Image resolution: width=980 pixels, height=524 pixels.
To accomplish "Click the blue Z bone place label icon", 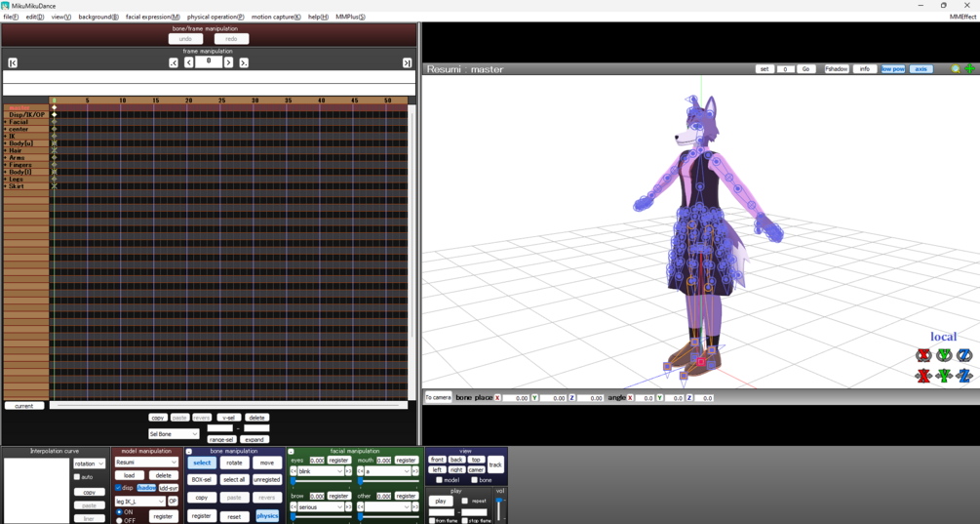I will (571, 398).
